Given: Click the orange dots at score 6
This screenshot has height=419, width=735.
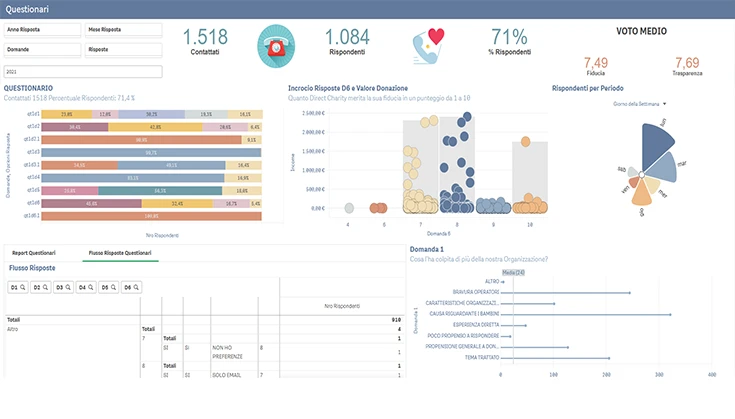Looking at the screenshot, I should [x=378, y=208].
